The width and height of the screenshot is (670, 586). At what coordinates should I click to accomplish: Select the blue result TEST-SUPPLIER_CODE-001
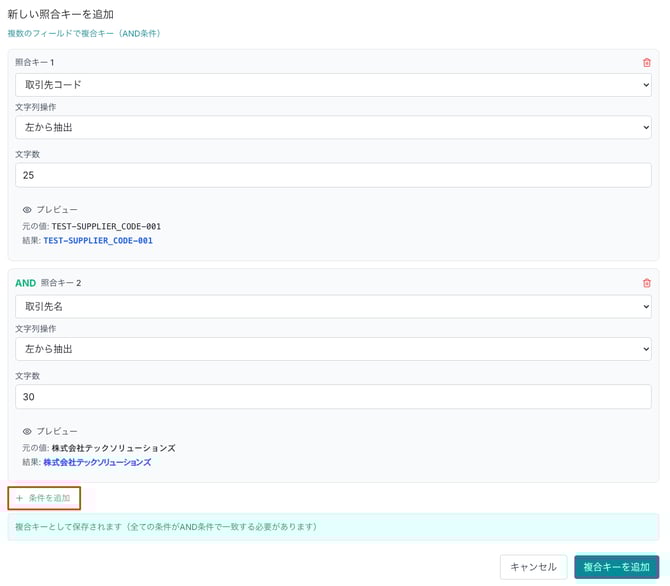click(97, 241)
